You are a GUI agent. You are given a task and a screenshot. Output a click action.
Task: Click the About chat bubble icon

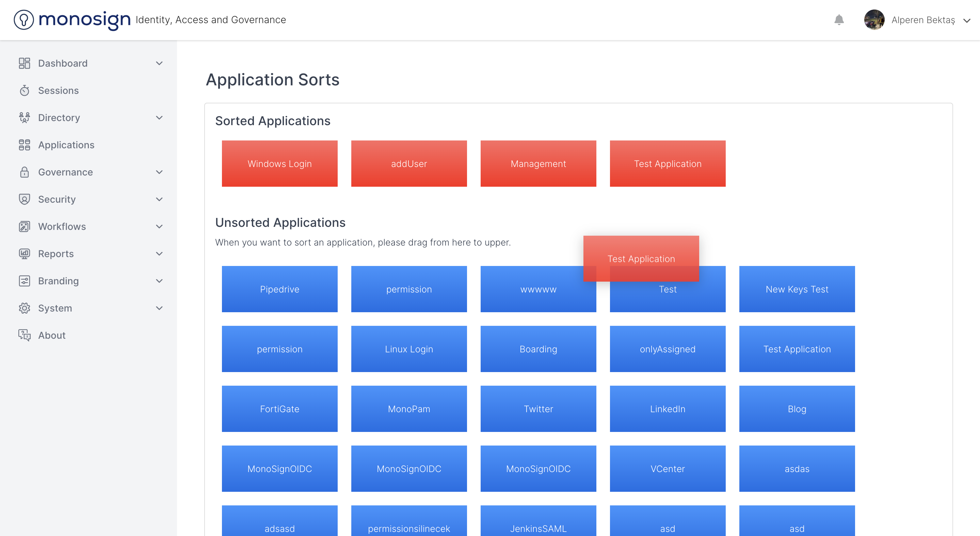click(x=25, y=335)
